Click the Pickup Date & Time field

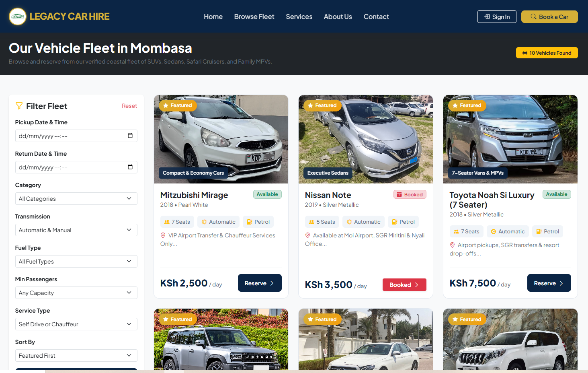click(76, 136)
